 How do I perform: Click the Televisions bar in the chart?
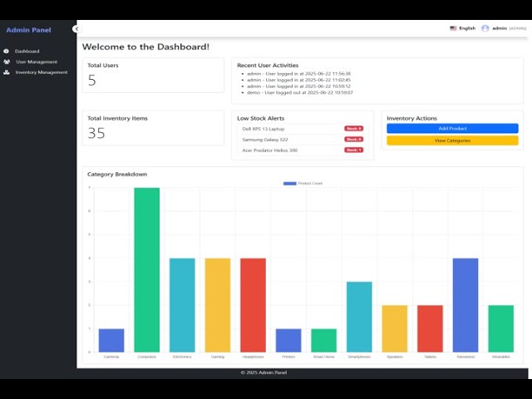coord(465,305)
